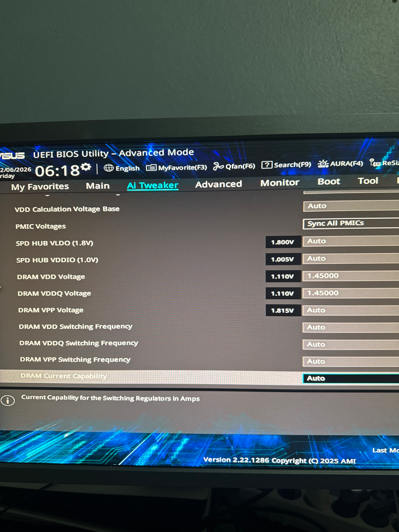Click DRAM VDD Voltage 1.45000 field
399x532 pixels.
click(x=351, y=276)
